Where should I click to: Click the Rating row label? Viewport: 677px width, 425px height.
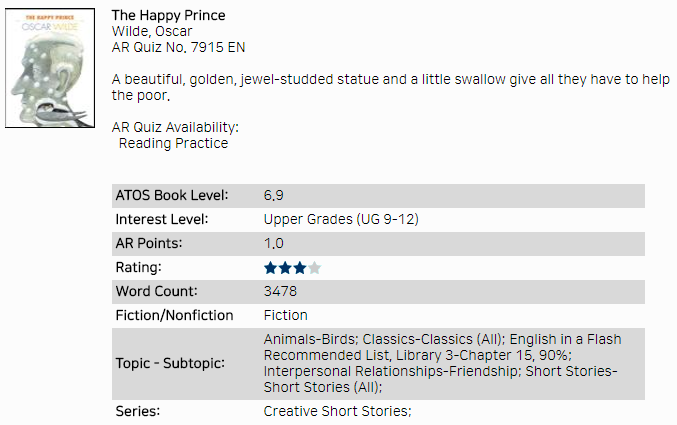click(138, 267)
